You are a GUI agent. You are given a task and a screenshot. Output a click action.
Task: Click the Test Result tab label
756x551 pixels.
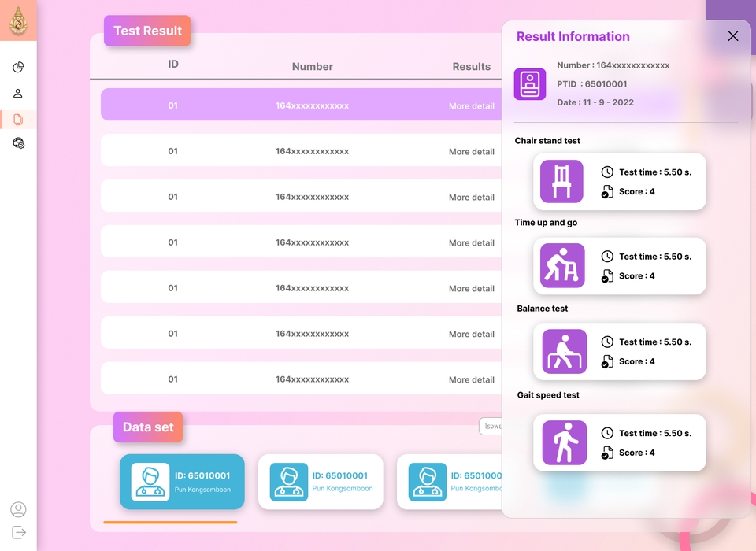click(147, 31)
